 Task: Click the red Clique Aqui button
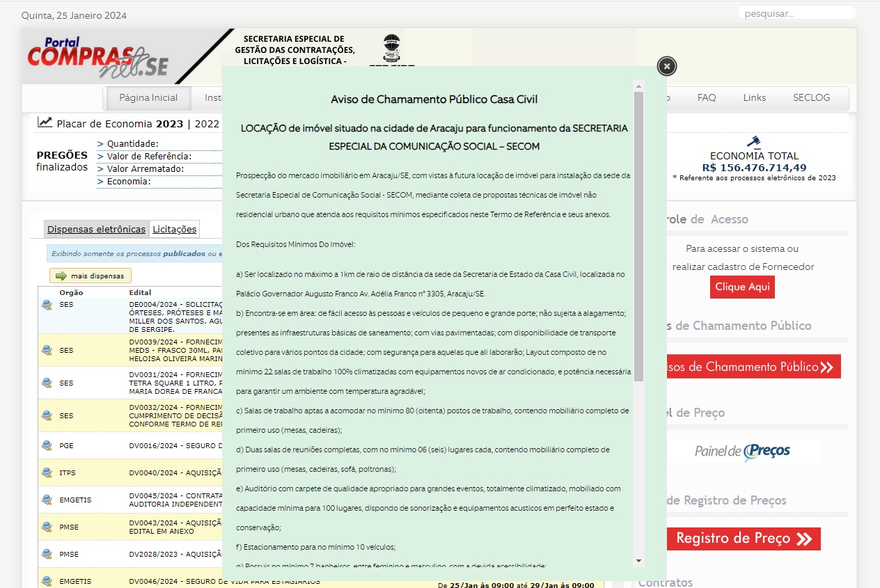(742, 287)
